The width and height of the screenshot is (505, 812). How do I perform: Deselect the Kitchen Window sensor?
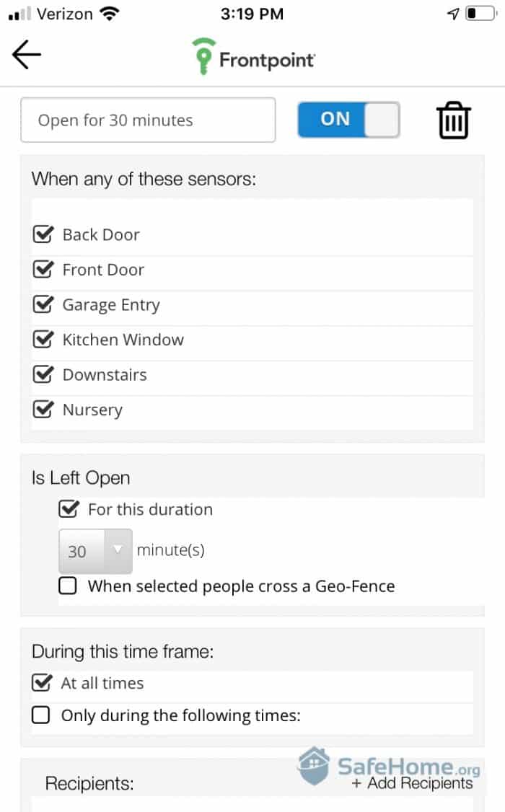coord(43,340)
